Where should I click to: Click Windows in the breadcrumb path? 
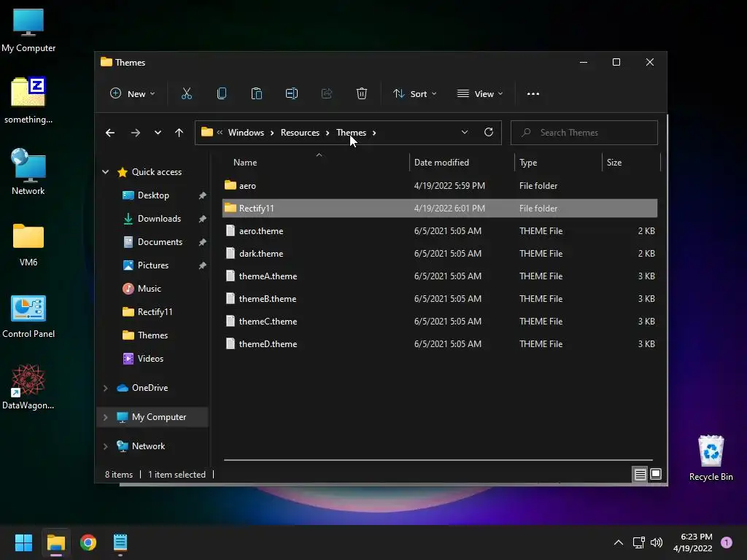coord(246,133)
